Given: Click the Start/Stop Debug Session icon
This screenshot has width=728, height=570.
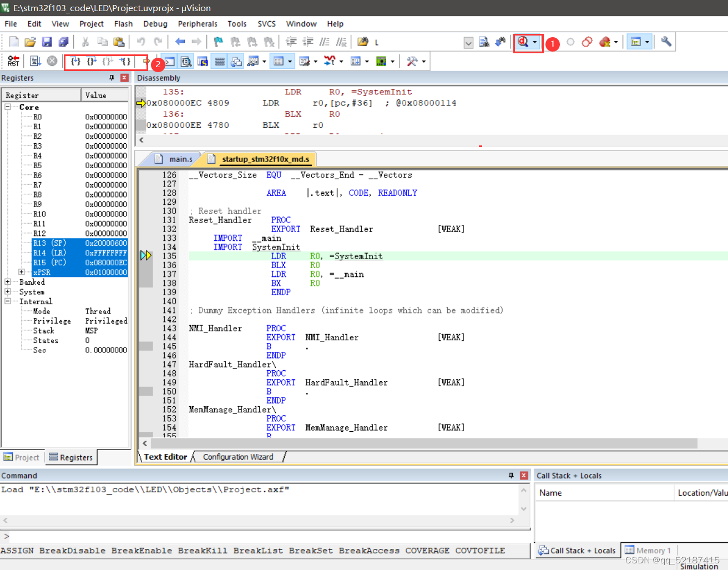Looking at the screenshot, I should point(523,42).
